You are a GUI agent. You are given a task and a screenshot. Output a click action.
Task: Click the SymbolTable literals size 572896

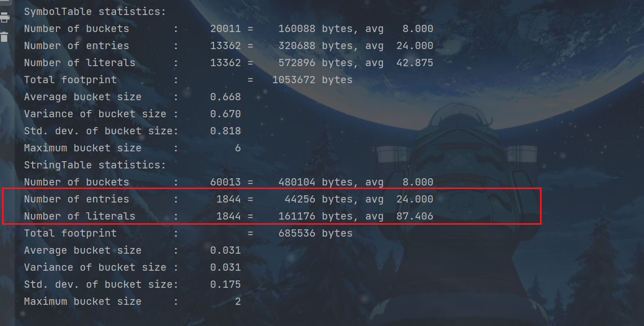(296, 63)
